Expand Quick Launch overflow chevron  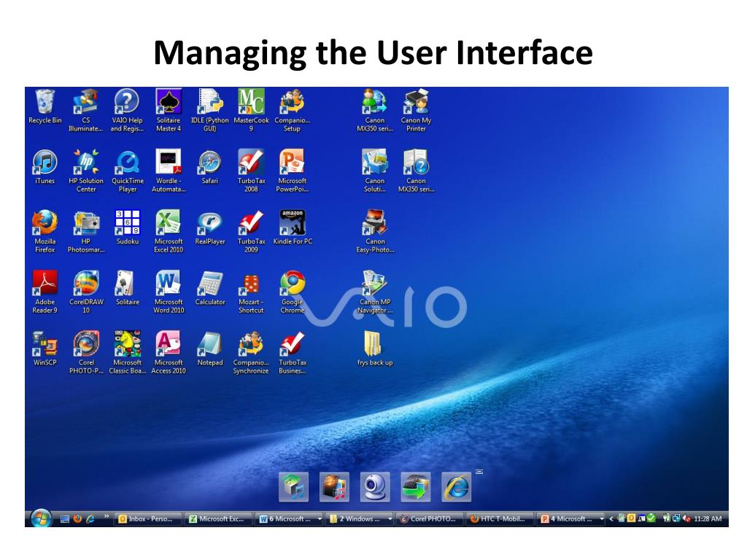click(x=107, y=516)
